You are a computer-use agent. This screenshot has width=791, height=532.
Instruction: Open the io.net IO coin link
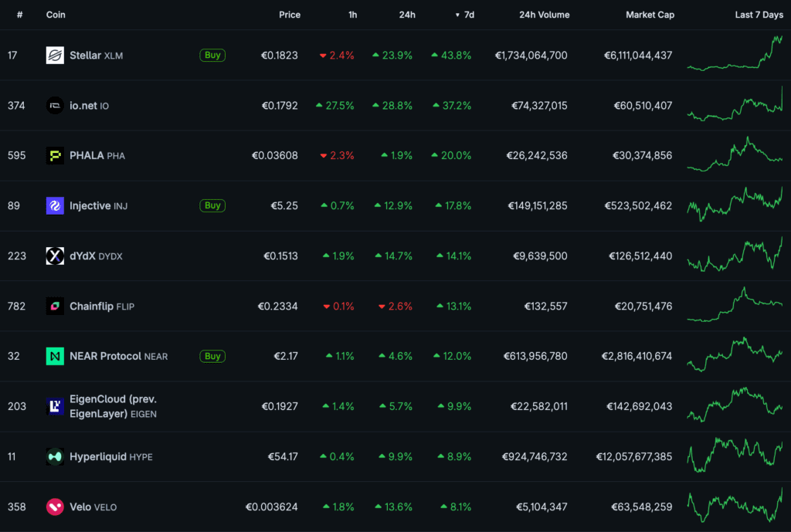[x=89, y=105]
